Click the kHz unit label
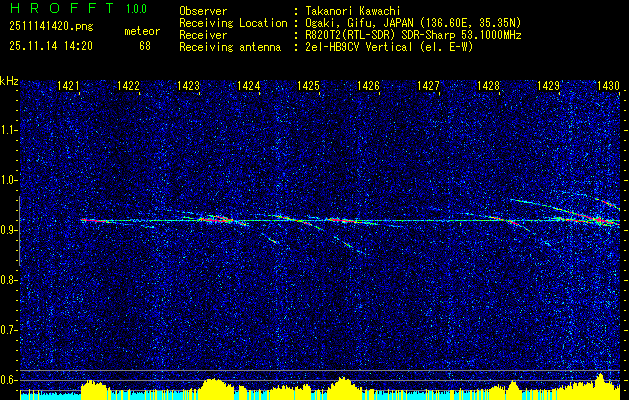 pos(9,81)
